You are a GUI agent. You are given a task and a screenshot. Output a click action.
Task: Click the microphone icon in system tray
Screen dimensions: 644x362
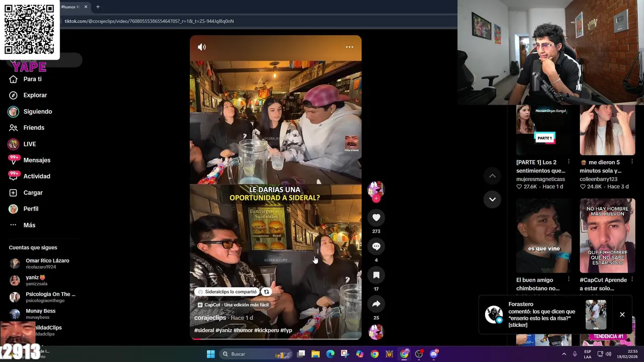pyautogui.click(x=575, y=354)
